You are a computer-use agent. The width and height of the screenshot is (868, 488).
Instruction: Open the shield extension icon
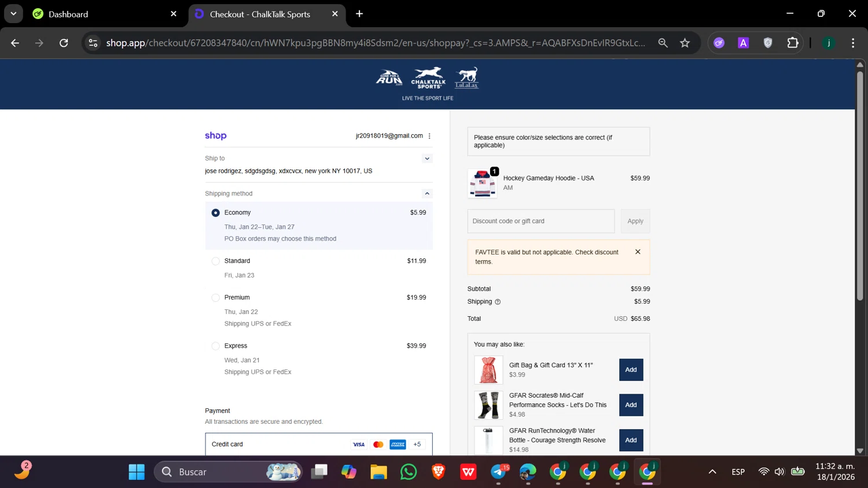tap(768, 43)
